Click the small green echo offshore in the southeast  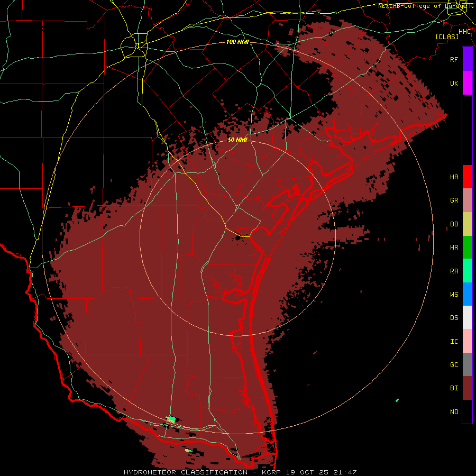[397, 400]
